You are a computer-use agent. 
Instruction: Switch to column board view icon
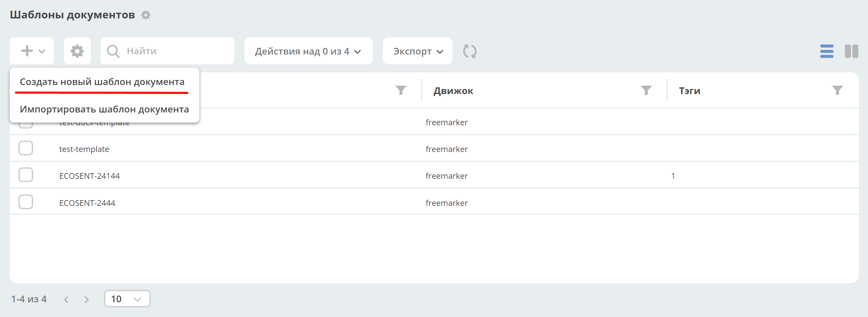tap(852, 51)
